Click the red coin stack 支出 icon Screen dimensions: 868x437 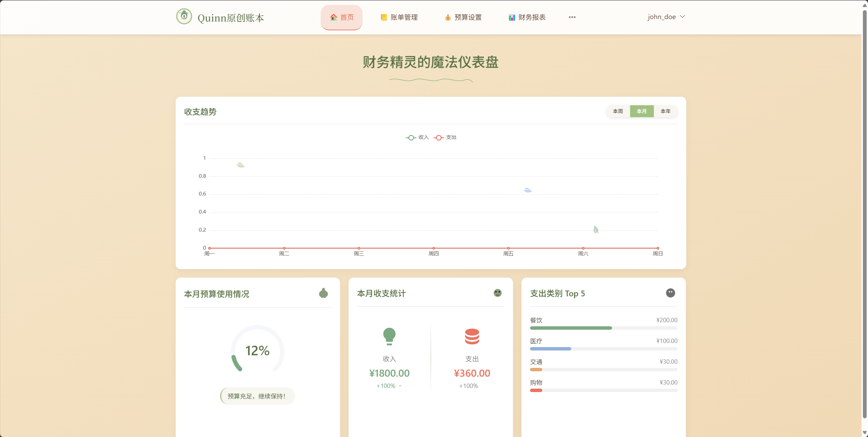click(472, 337)
